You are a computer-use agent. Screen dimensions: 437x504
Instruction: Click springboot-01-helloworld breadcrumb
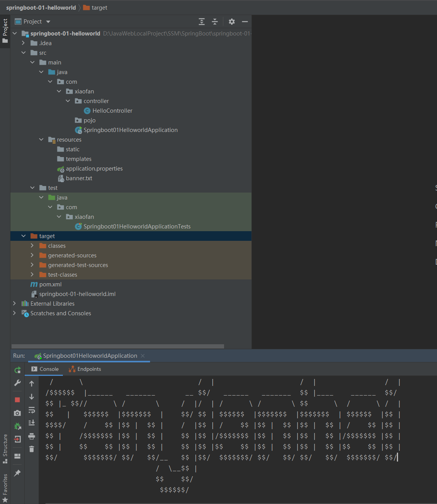point(41,8)
